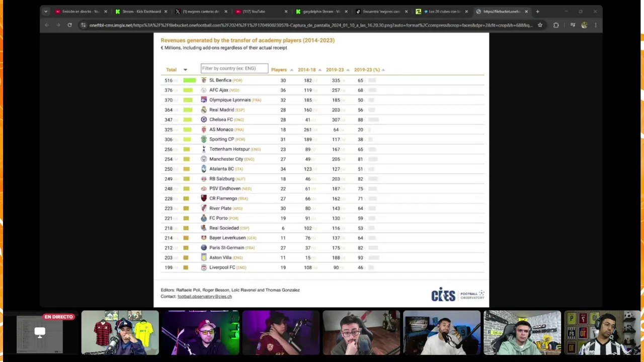Focus the Filter by country field
The image size is (644, 362).
[234, 68]
